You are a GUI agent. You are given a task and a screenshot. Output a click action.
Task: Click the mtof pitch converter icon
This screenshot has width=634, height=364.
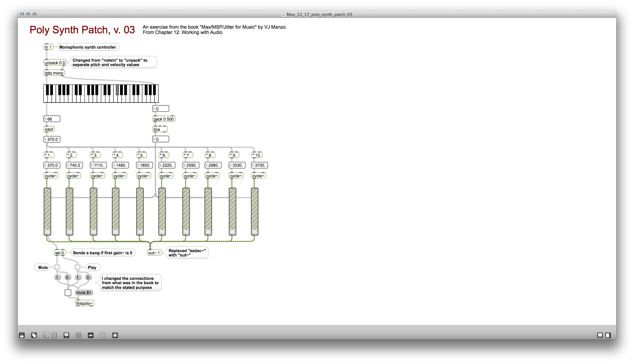tap(49, 129)
